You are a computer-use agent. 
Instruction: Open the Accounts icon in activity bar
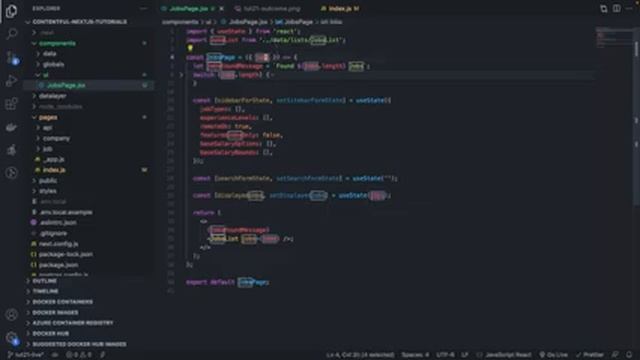[11, 315]
